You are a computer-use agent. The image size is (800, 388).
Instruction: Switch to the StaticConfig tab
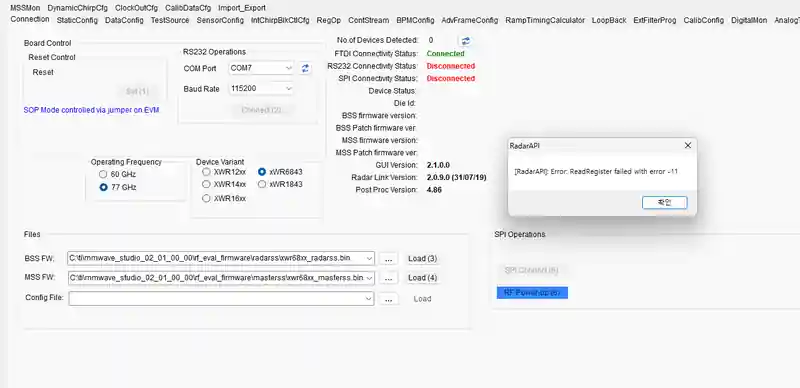pos(77,20)
